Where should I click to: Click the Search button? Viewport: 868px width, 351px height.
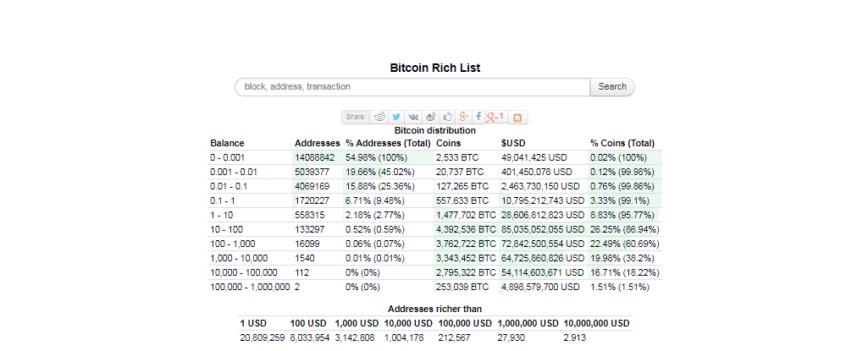[612, 87]
